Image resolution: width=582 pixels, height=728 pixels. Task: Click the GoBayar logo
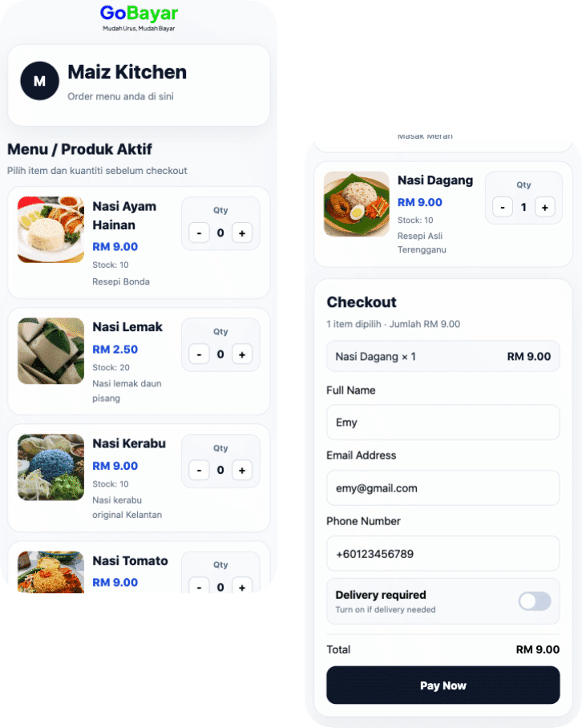(139, 18)
